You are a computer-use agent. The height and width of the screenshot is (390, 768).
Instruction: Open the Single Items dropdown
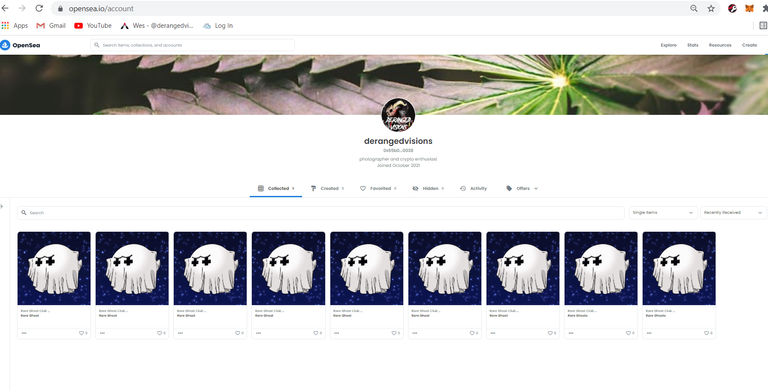tap(663, 213)
